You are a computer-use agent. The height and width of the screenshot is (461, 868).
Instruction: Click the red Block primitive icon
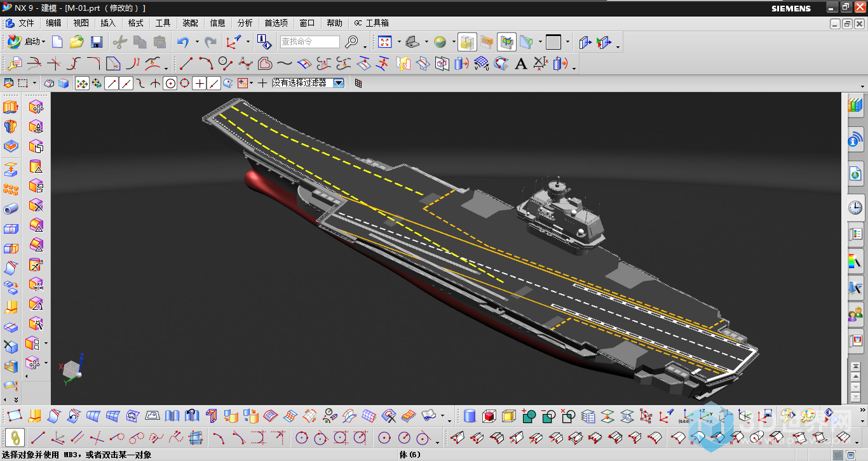pos(489,417)
